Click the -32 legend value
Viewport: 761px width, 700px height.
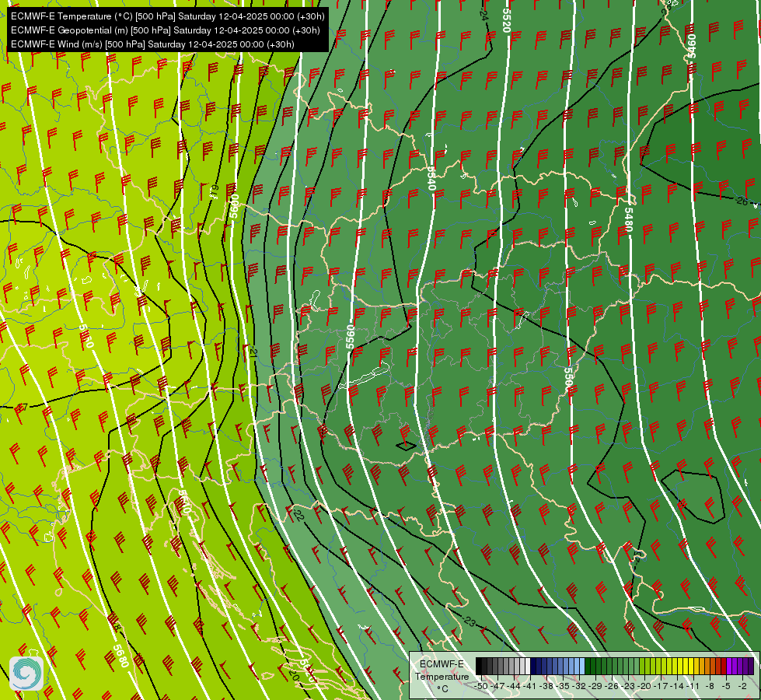pos(579,686)
